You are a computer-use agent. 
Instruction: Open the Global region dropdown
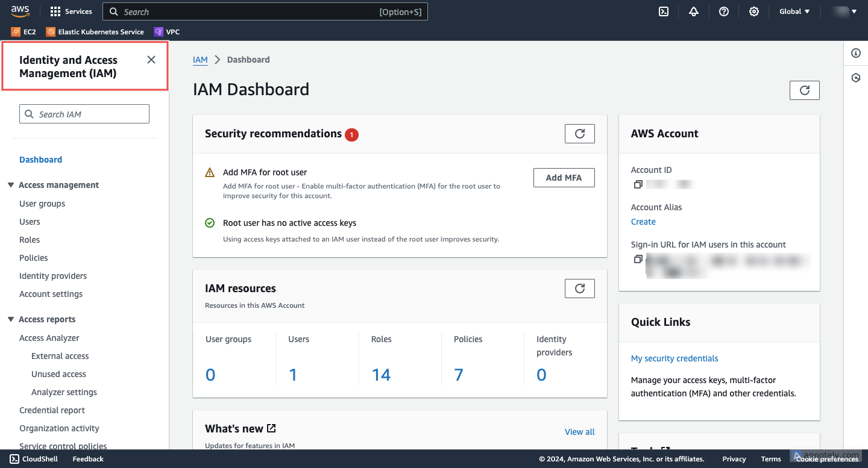pyautogui.click(x=794, y=11)
